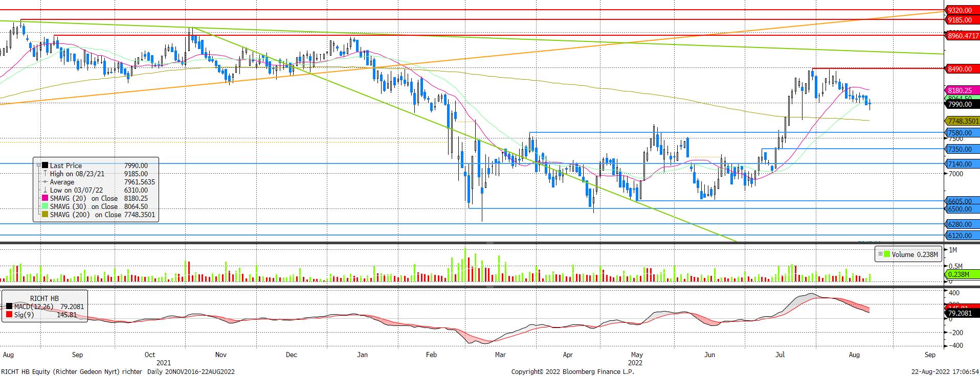Click the Average marker icon in legend
The image size is (980, 376).
coord(45,182)
